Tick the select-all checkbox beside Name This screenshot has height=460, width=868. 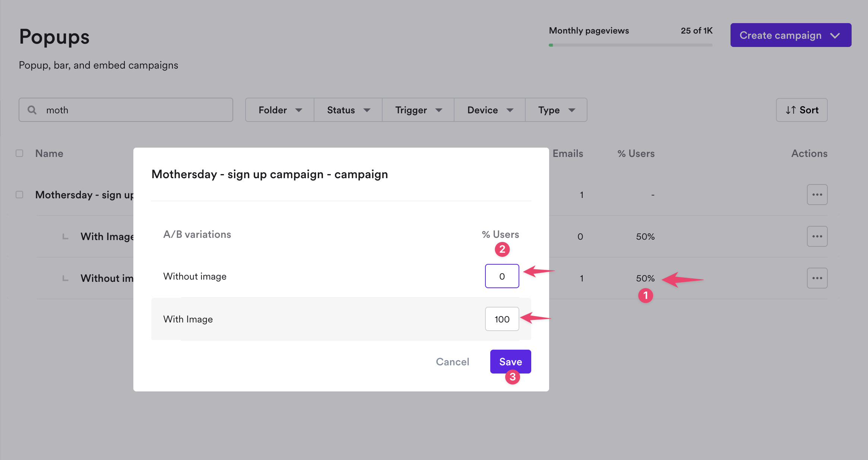pos(19,153)
